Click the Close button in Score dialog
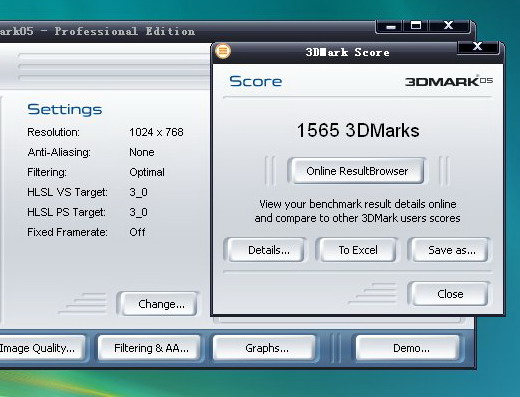The height and width of the screenshot is (397, 520). 450,294
